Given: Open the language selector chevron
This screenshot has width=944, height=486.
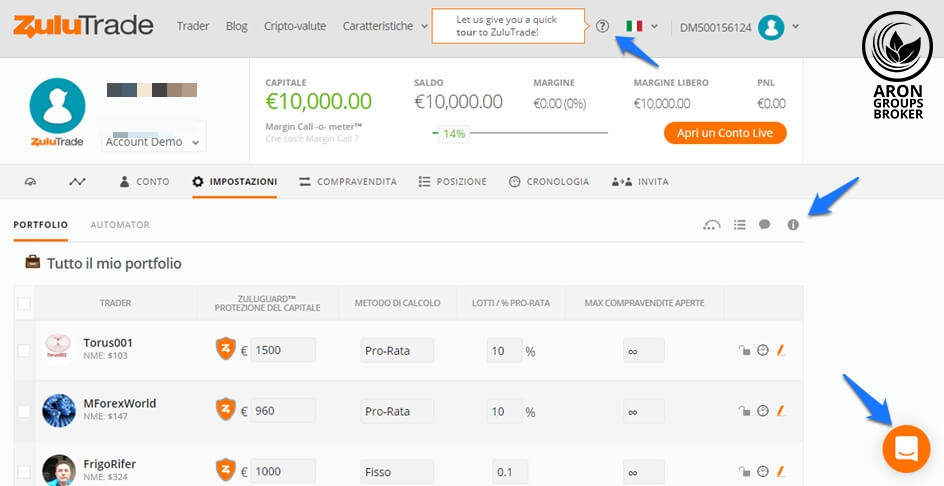Looking at the screenshot, I should click(x=654, y=26).
